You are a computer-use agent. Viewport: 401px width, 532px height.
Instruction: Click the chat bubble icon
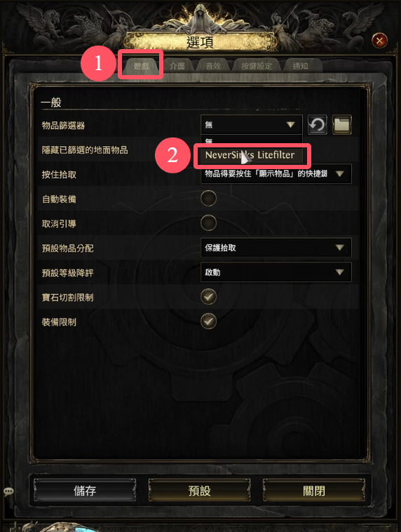click(x=8, y=491)
